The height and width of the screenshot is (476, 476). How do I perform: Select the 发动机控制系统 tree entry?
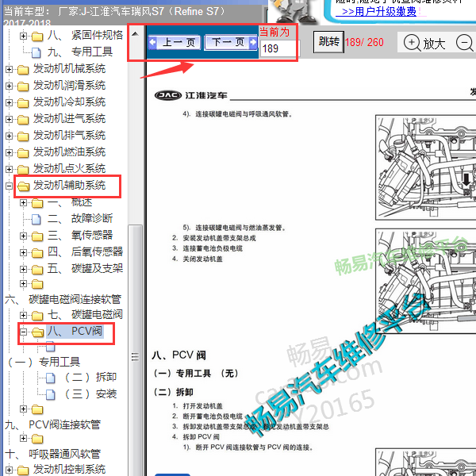(69, 469)
